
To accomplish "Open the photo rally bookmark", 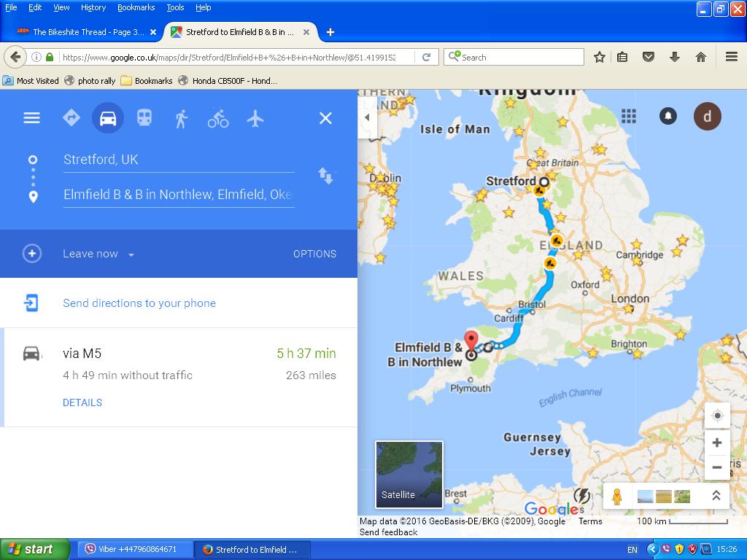I will pos(90,81).
